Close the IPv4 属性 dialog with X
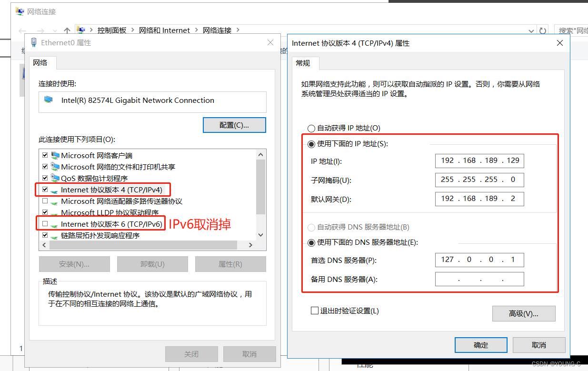This screenshot has height=371, width=588. coord(560,43)
